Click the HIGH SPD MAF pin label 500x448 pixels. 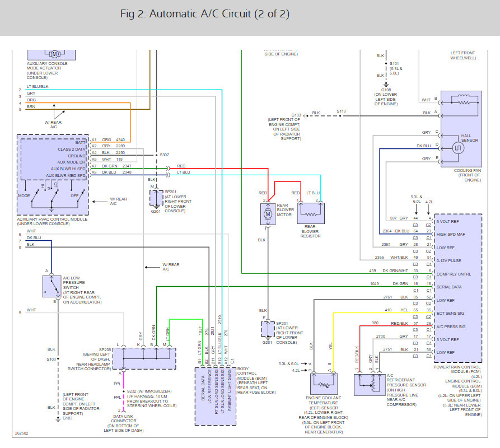click(x=451, y=235)
